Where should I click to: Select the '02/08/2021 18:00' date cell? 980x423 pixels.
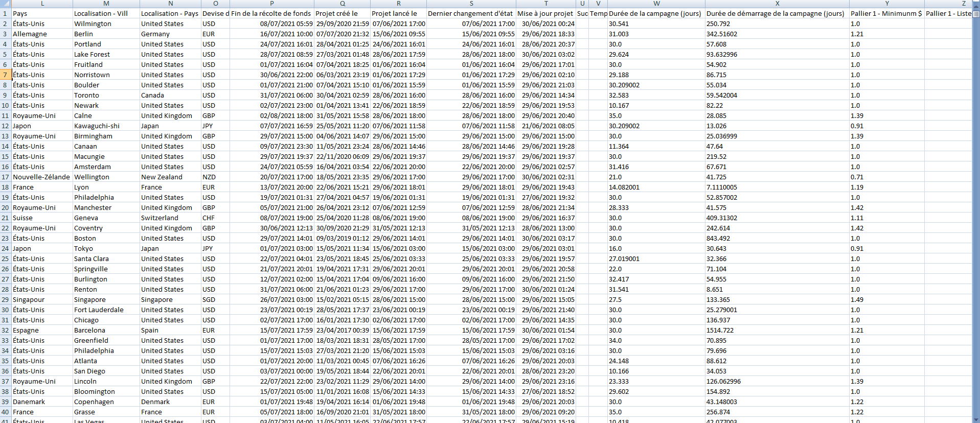(x=272, y=115)
